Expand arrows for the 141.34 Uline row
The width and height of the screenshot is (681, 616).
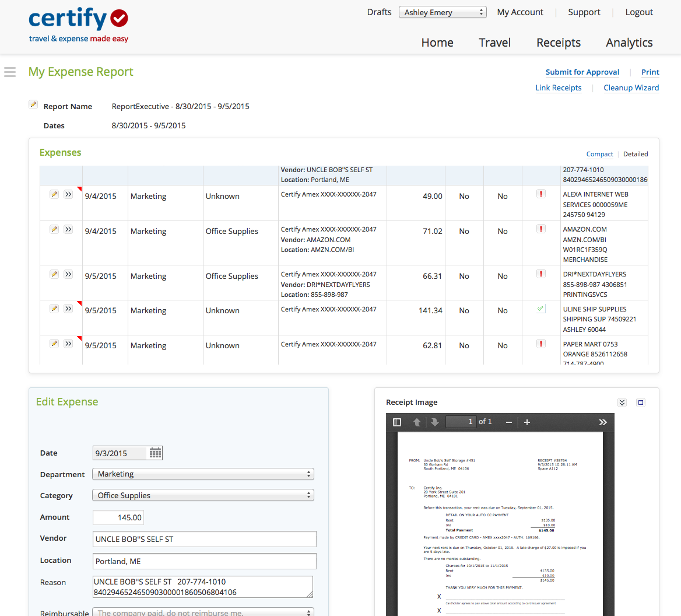click(x=68, y=309)
